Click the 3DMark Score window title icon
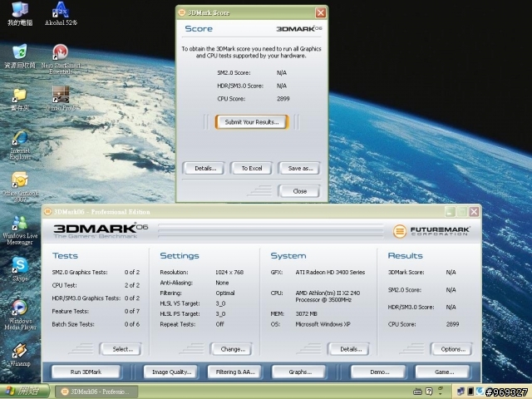 pyautogui.click(x=182, y=12)
